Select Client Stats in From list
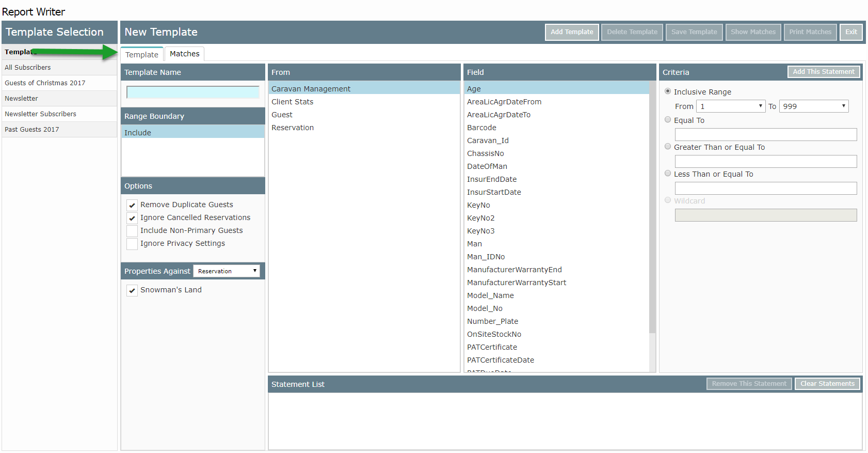This screenshot has height=453, width=868. click(x=364, y=102)
